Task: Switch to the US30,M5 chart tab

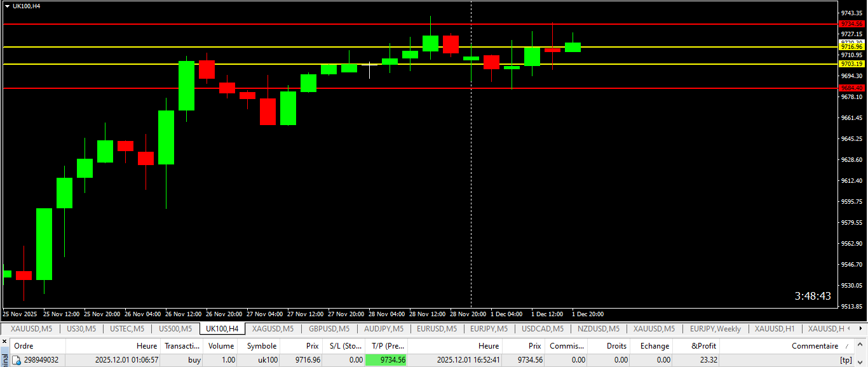Action: tap(81, 329)
